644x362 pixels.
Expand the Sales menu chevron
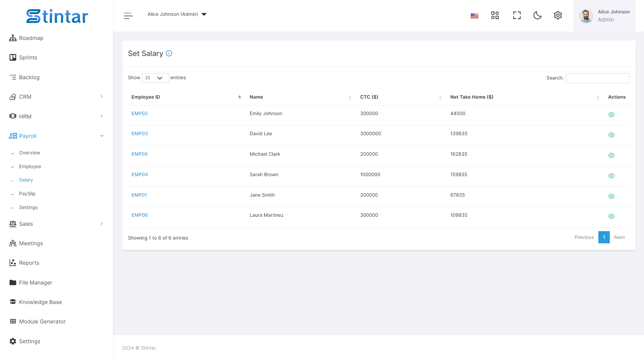102,224
